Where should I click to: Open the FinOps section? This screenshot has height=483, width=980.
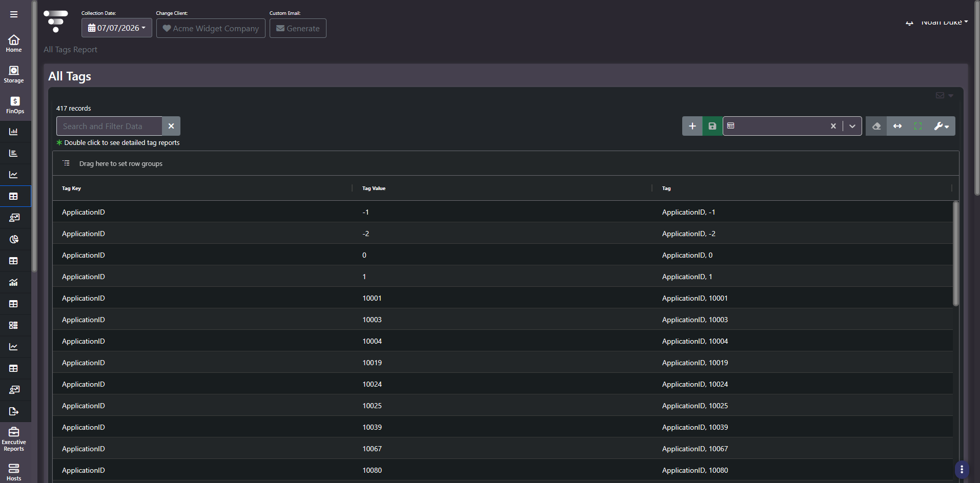point(15,105)
